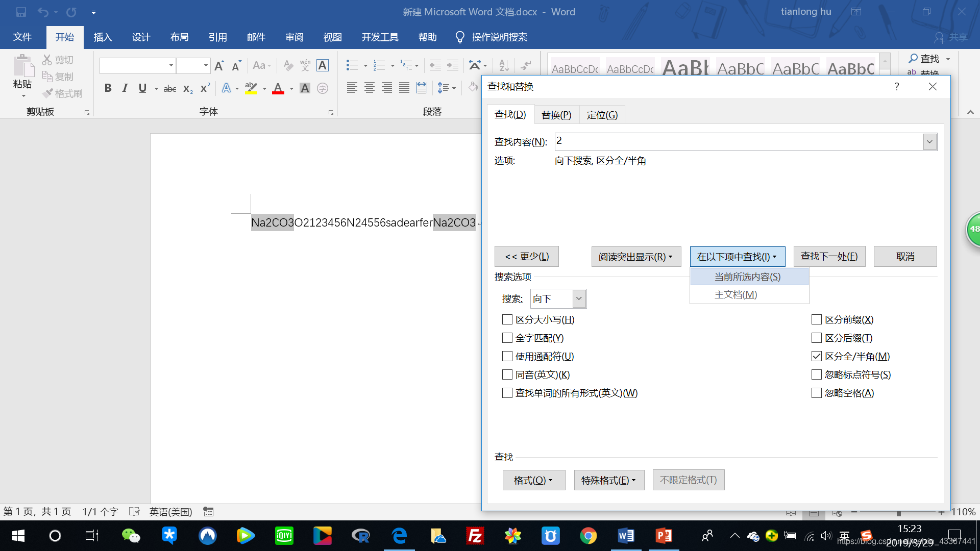980x551 pixels.
Task: Choose 主文档 from the popup menu
Action: 736,295
